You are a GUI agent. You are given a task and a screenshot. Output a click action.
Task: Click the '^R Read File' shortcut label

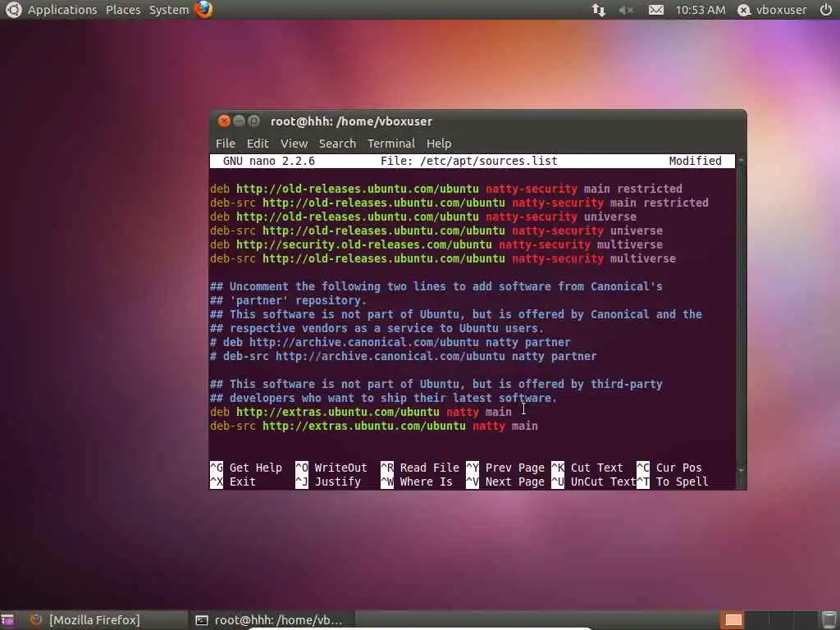pyautogui.click(x=420, y=468)
